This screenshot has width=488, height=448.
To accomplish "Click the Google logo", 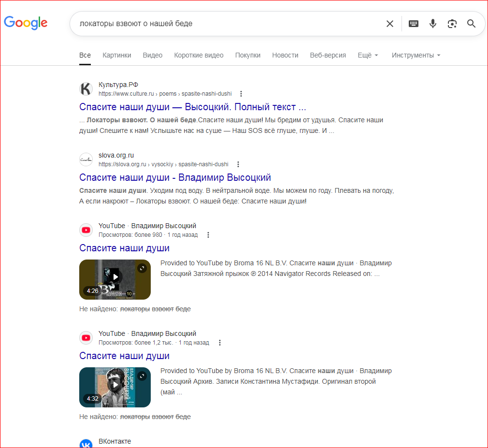I will click(x=26, y=23).
